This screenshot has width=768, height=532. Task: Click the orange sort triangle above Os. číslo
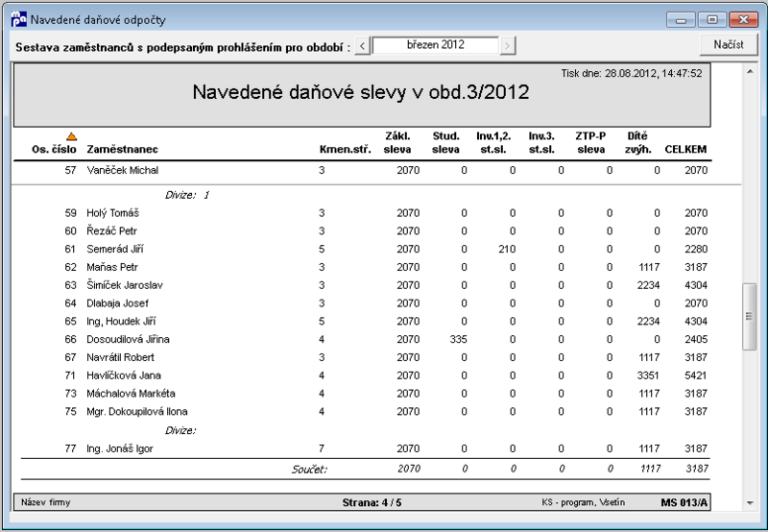[x=71, y=136]
